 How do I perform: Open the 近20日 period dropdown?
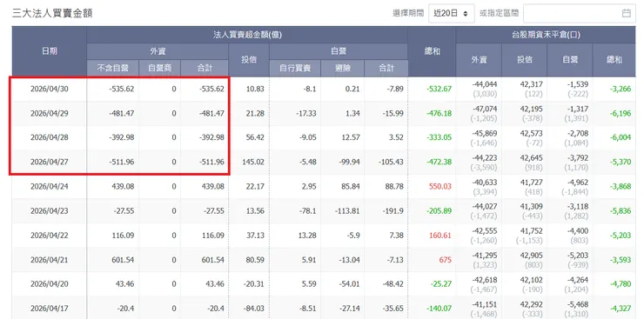(x=452, y=14)
